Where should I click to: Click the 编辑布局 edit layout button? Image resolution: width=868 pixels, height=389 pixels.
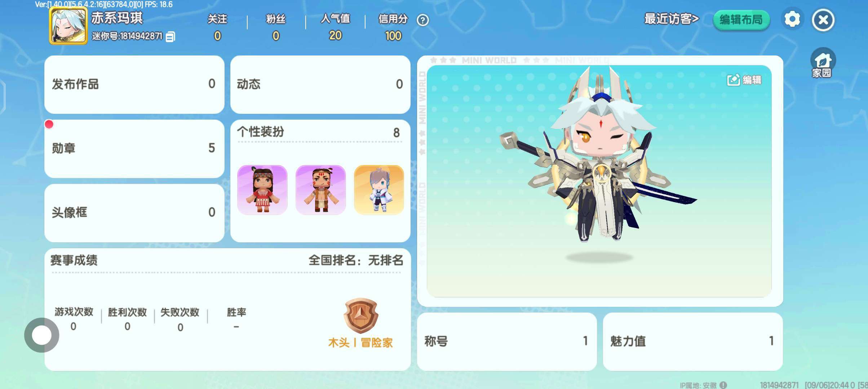coord(741,20)
